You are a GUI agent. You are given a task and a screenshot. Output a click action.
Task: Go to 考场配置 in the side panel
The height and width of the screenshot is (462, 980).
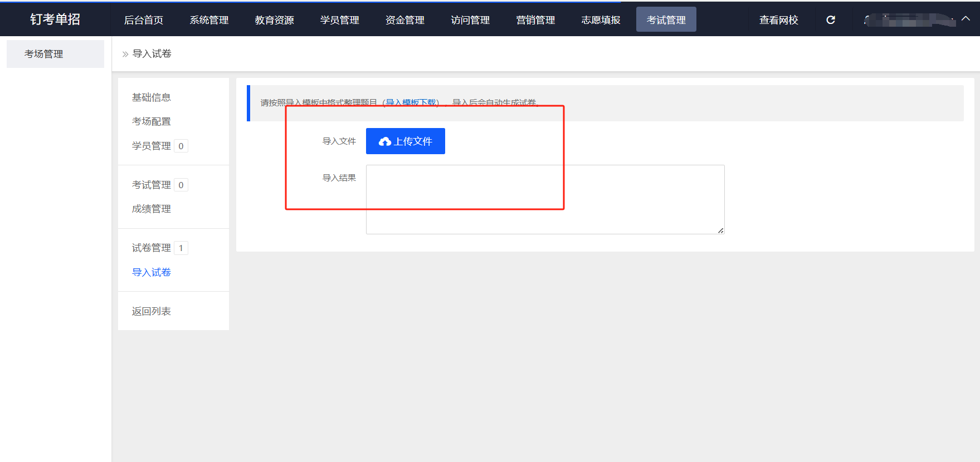151,121
